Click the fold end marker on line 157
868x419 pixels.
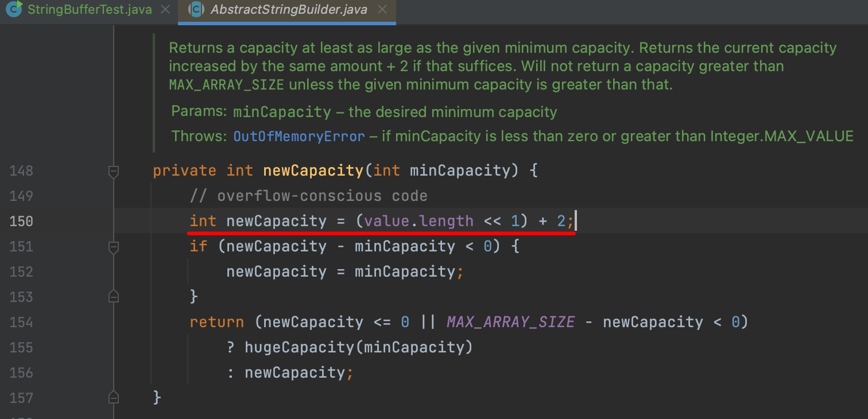click(114, 397)
